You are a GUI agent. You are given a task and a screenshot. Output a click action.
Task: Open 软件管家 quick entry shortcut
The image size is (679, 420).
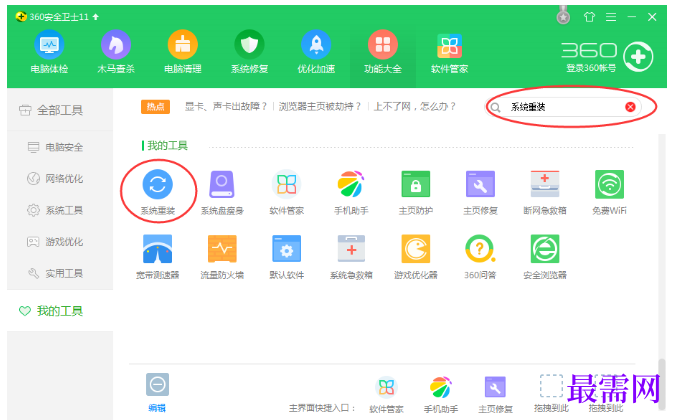tap(386, 394)
